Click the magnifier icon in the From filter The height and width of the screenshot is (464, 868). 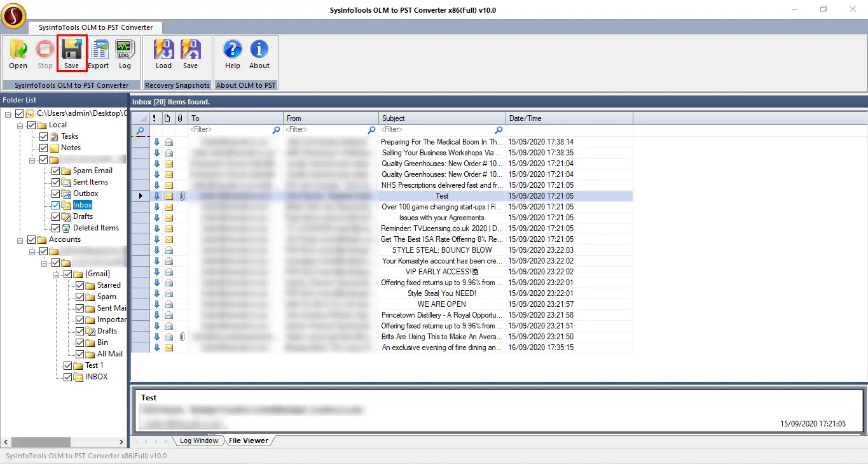(x=371, y=130)
